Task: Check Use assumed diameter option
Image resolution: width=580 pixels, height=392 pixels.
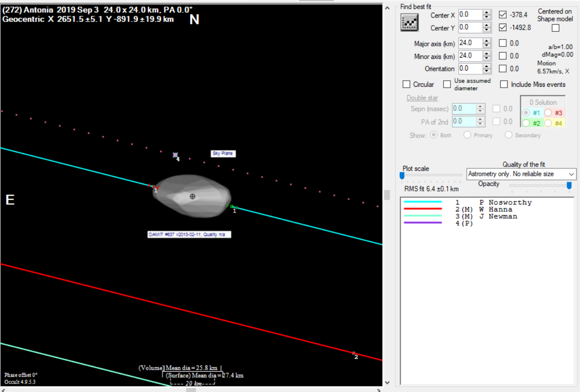Action: tap(447, 84)
